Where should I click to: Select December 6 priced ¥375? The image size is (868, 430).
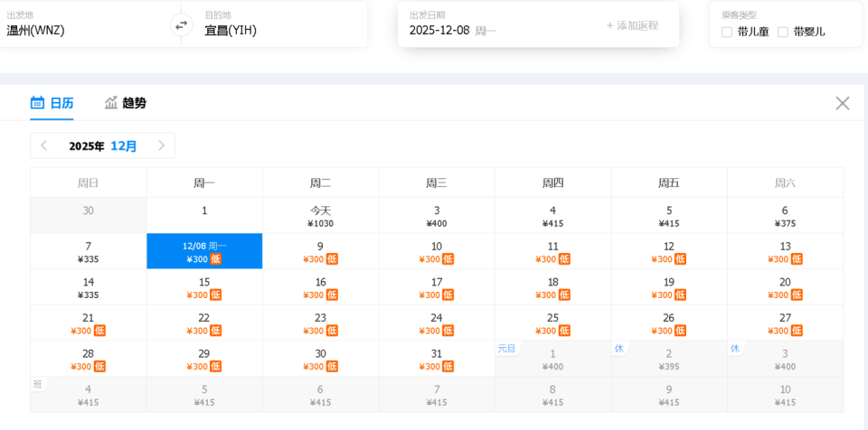[x=785, y=216]
